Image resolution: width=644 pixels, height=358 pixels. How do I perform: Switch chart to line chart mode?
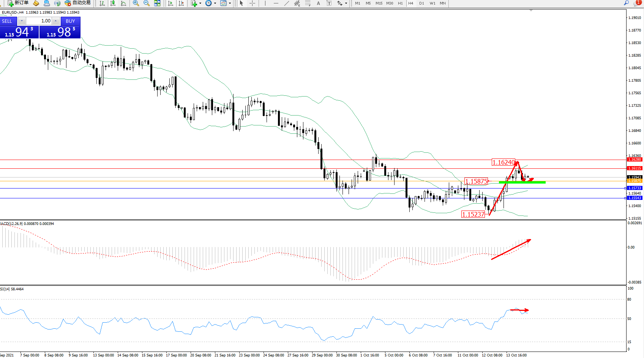[123, 3]
